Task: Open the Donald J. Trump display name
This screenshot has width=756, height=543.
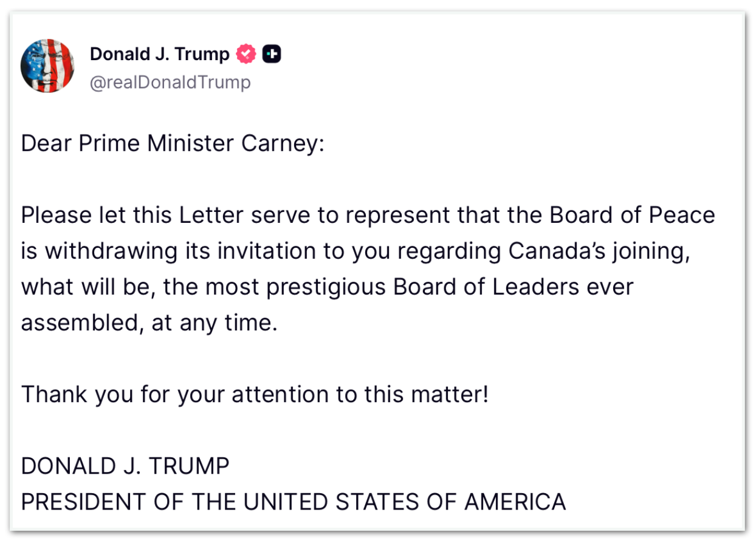Action: click(159, 54)
